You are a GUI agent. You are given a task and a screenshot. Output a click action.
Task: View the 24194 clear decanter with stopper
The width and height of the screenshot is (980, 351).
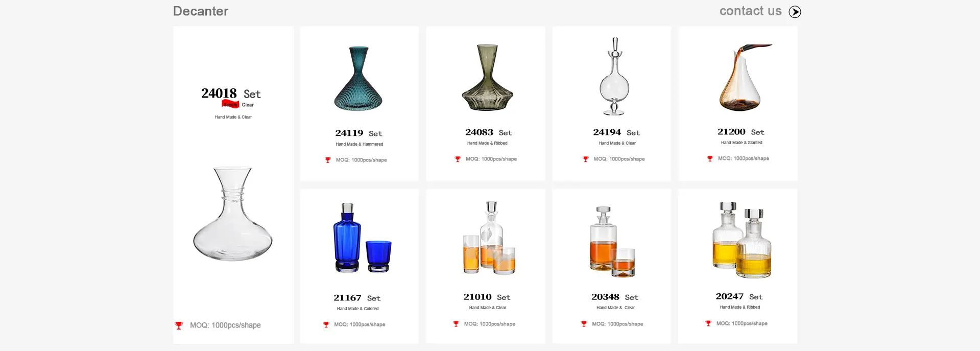[x=614, y=76]
